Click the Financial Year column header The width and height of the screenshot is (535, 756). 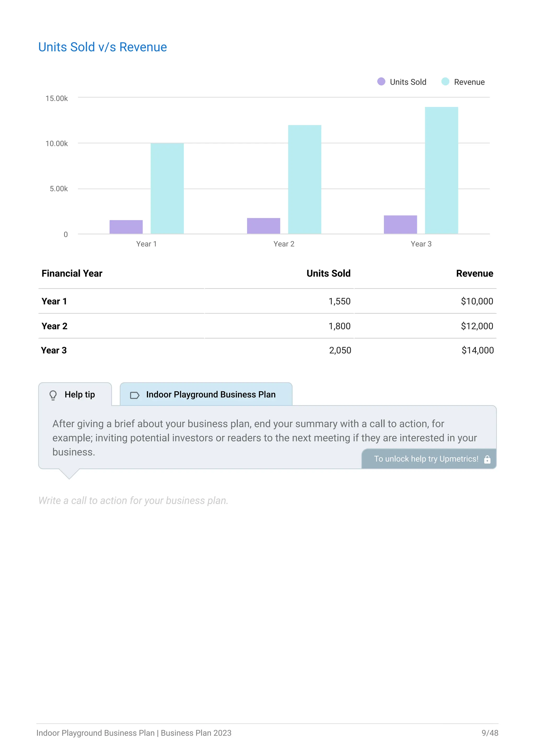click(x=72, y=273)
